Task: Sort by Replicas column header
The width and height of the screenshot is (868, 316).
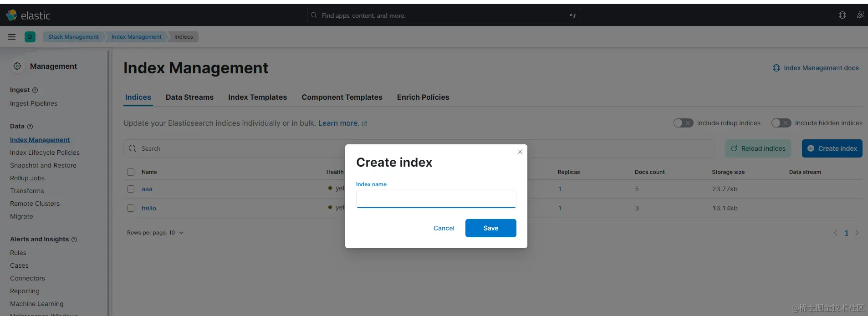Action: pyautogui.click(x=569, y=172)
